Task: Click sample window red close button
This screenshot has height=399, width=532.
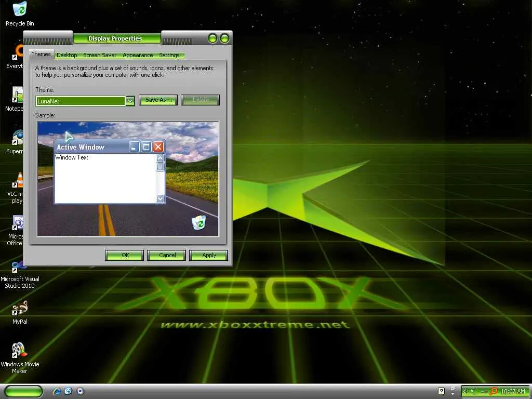Action: point(158,147)
